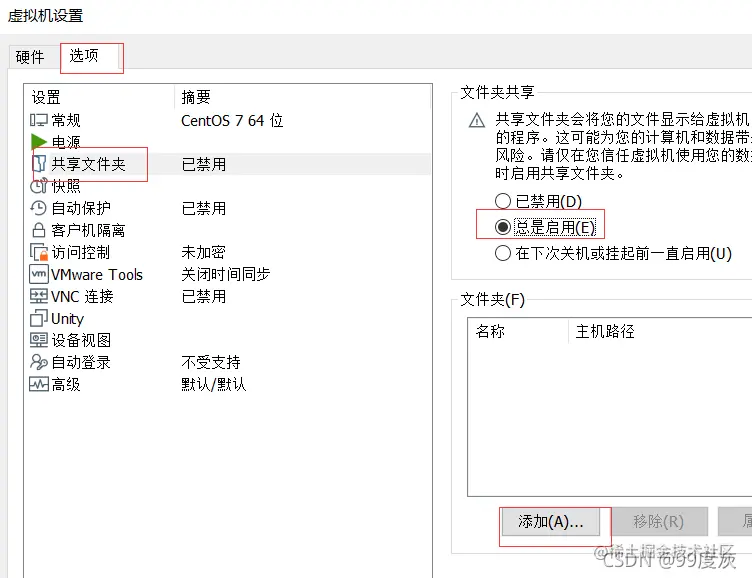Click the VMware Tools vm icon
This screenshot has width=752, height=578.
[39, 274]
